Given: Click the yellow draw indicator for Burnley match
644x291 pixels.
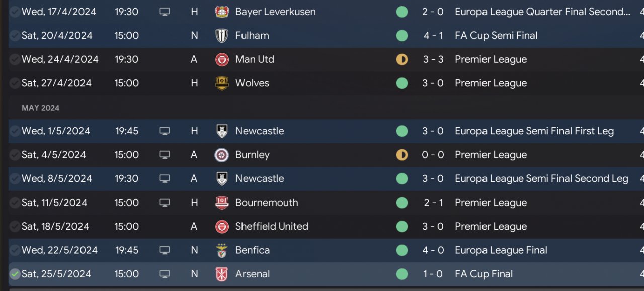Looking at the screenshot, I should coord(402,155).
